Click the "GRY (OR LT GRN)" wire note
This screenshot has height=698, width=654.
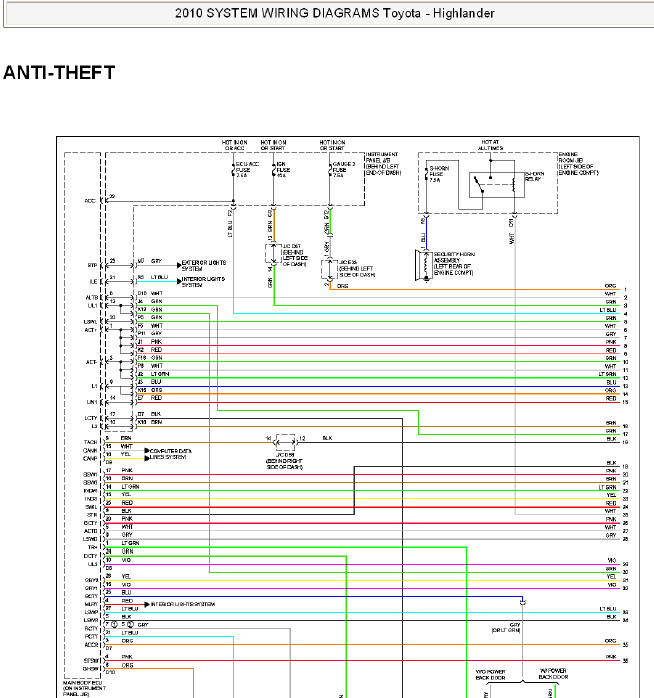[x=506, y=627]
